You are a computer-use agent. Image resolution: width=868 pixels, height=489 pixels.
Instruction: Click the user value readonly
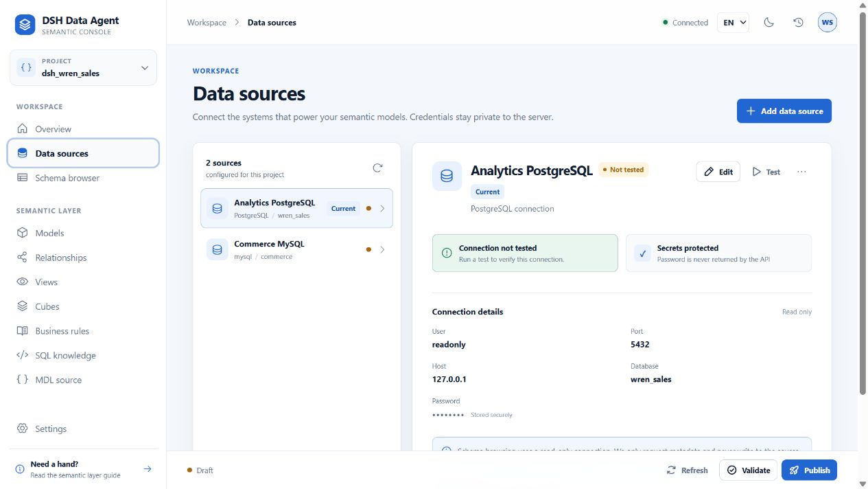click(449, 344)
